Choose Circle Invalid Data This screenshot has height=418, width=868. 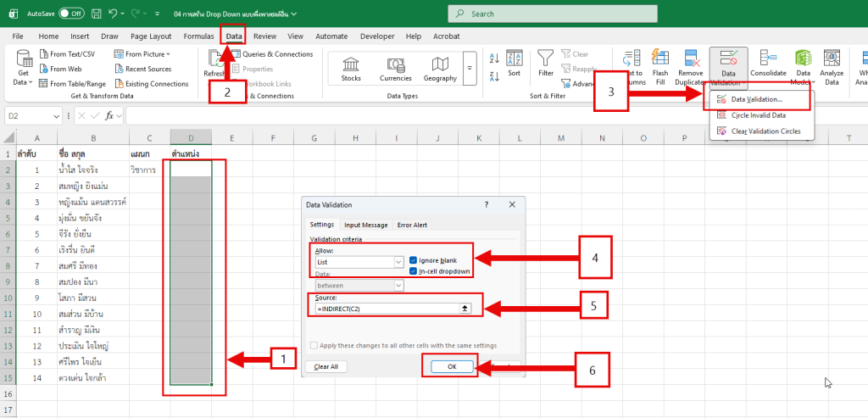click(x=762, y=115)
